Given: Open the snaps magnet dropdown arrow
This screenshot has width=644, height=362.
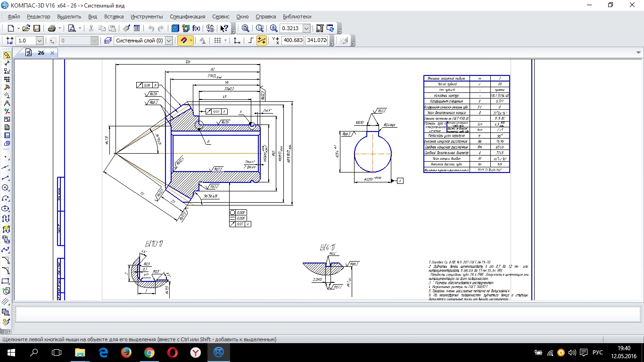Looking at the screenshot, I should click(x=191, y=41).
